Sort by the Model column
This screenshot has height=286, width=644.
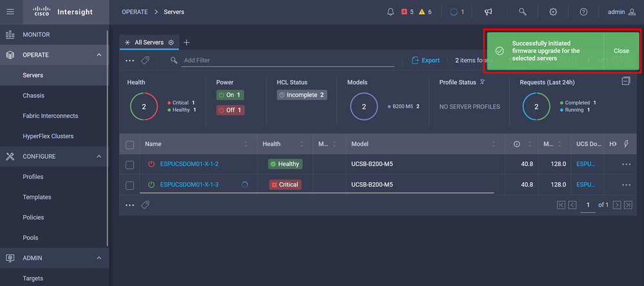coord(494,144)
